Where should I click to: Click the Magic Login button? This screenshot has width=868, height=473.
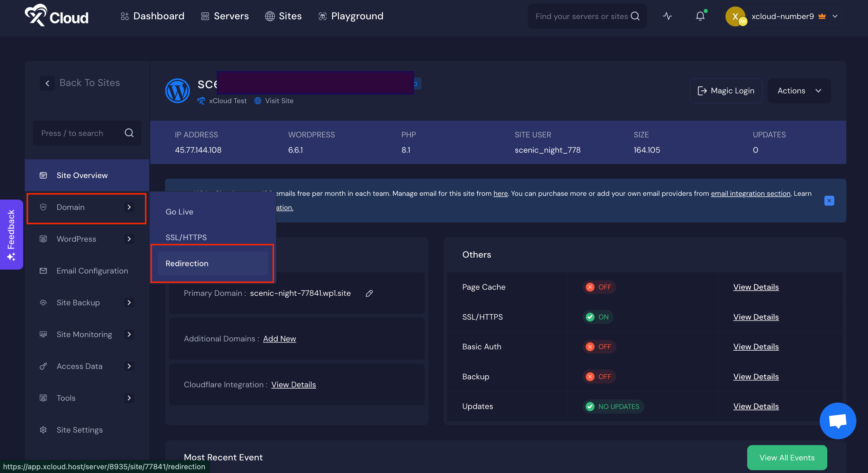tap(726, 91)
